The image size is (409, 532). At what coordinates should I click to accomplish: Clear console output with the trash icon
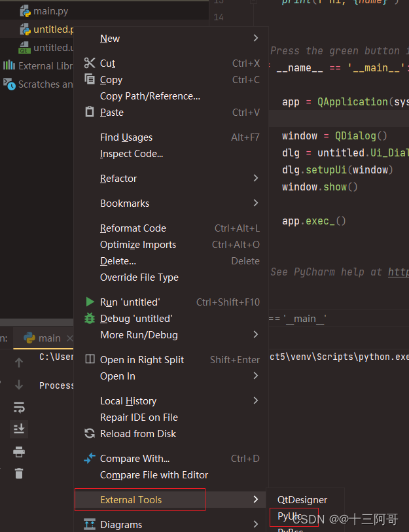18,473
